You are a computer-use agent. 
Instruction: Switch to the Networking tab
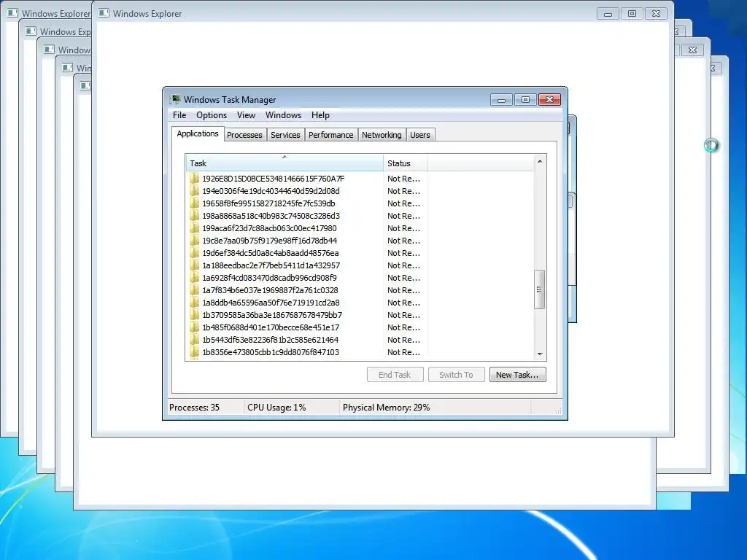click(x=382, y=135)
